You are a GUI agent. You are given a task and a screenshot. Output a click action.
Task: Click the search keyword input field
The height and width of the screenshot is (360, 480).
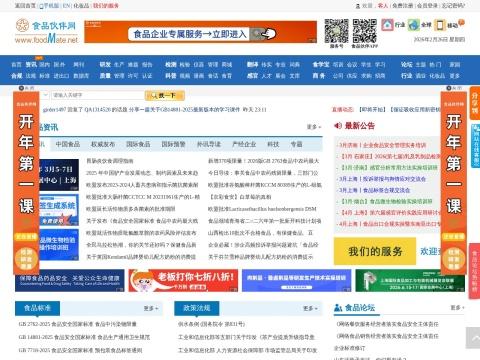pyautogui.click(x=98, y=95)
